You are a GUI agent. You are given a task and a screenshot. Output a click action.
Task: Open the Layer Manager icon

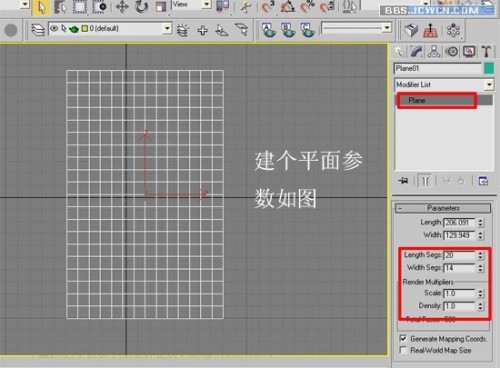(38, 30)
